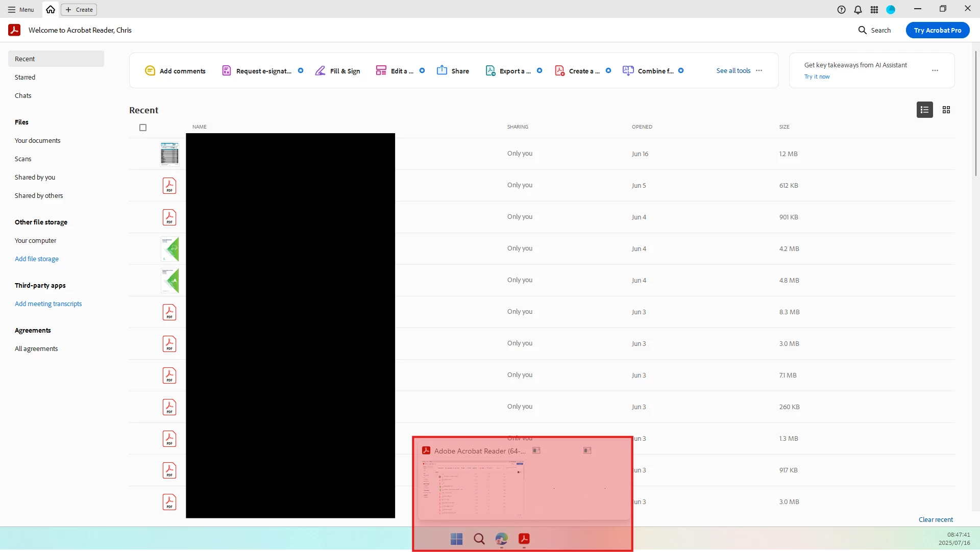
Task: Open the notifications bell
Action: pos(858,10)
